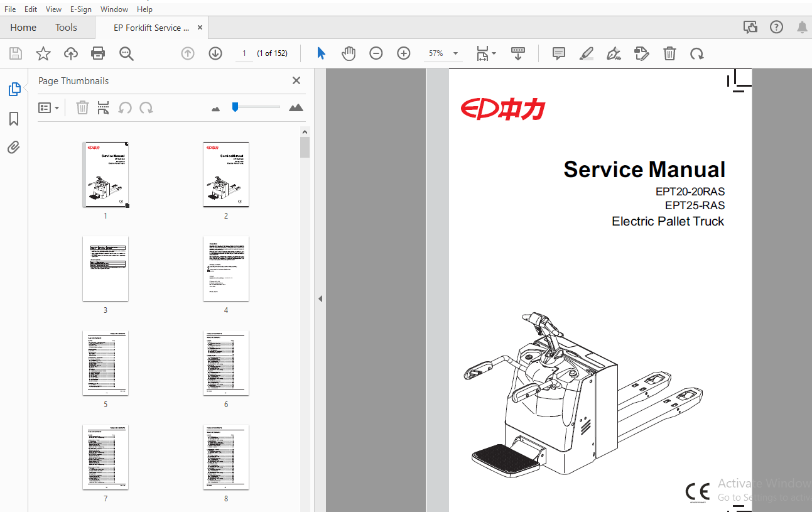The image size is (812, 512).
Task: Click the page number input field
Action: [244, 53]
